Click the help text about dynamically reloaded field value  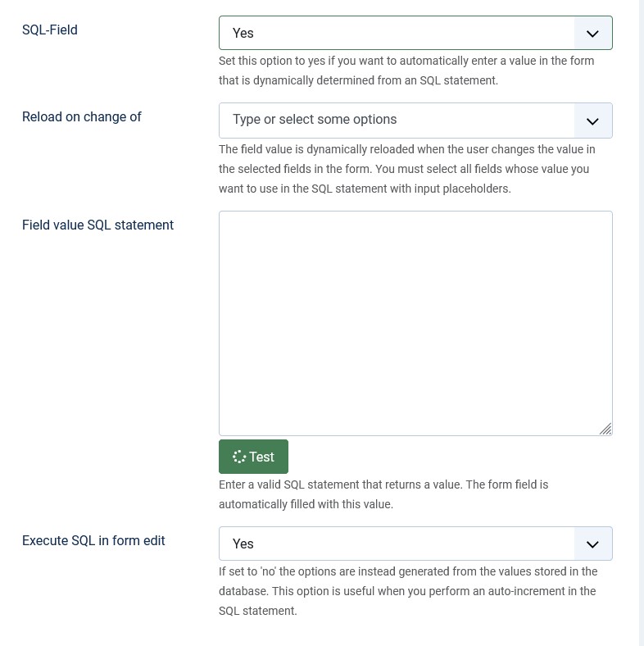click(406, 169)
